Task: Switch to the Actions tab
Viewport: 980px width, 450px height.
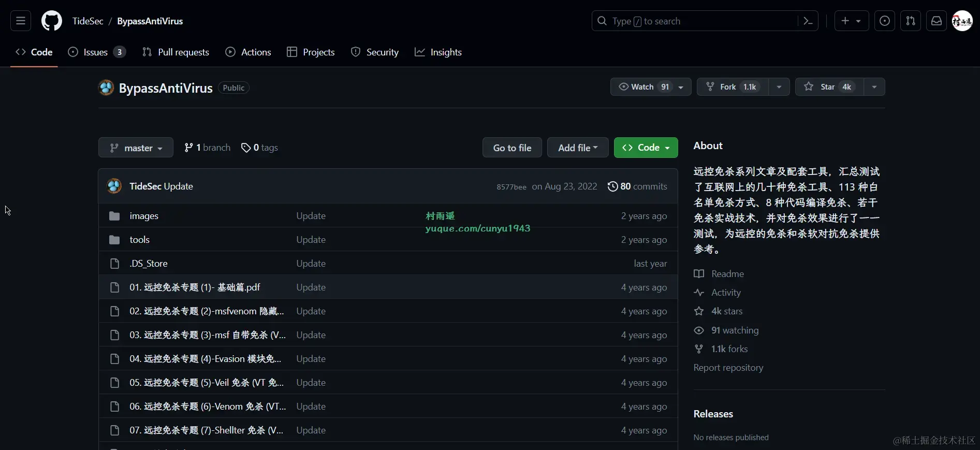Action: pos(248,52)
